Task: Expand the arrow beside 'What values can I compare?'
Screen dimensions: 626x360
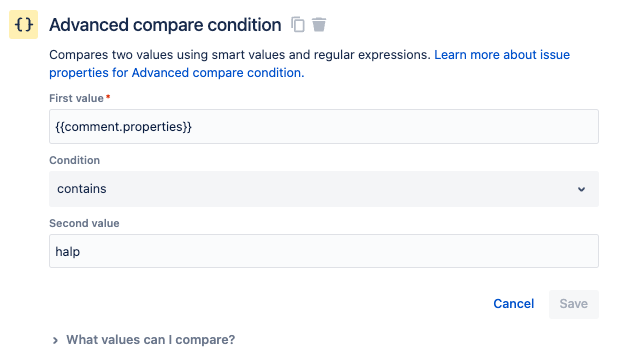Action: coord(55,340)
